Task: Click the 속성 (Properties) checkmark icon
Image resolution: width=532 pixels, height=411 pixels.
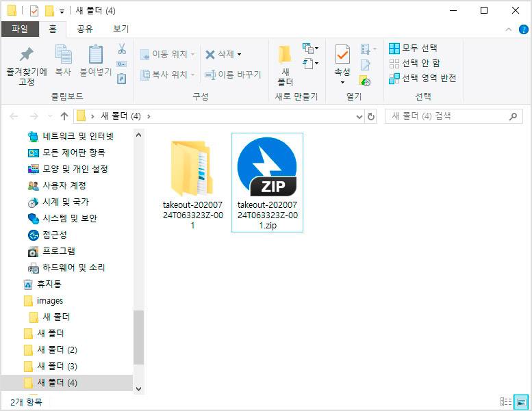Action: point(342,54)
